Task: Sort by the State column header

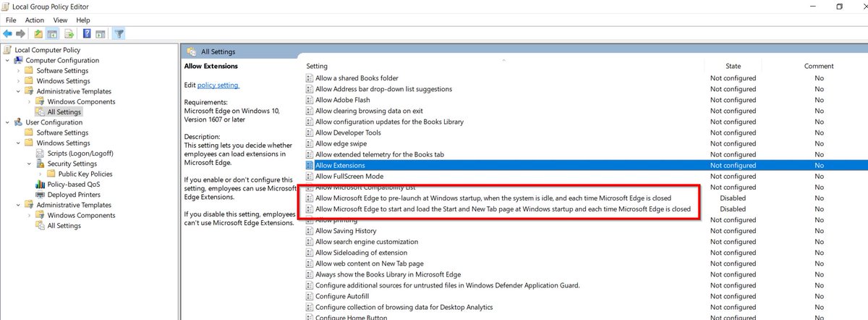Action: pyautogui.click(x=733, y=66)
